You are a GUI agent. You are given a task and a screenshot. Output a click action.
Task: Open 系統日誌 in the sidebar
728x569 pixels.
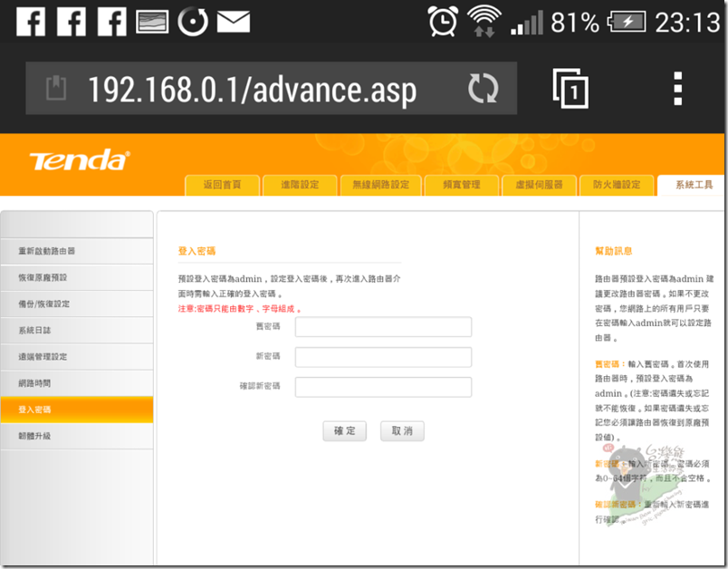click(77, 331)
